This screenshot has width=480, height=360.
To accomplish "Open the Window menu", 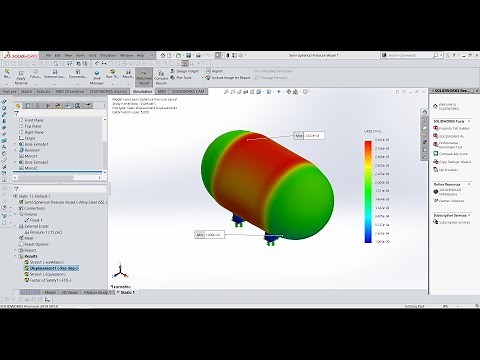I will pos(126,55).
